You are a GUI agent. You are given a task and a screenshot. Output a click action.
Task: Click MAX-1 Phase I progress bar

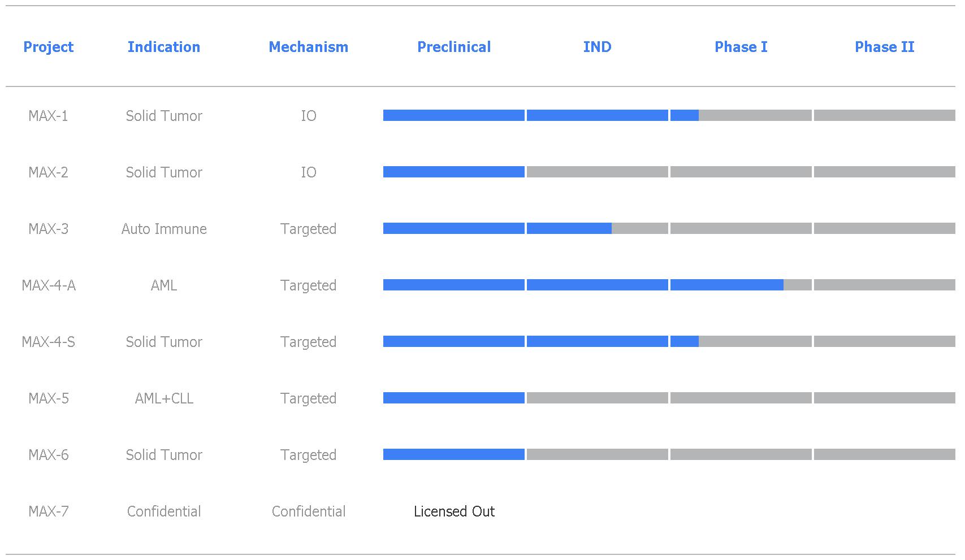click(x=741, y=115)
